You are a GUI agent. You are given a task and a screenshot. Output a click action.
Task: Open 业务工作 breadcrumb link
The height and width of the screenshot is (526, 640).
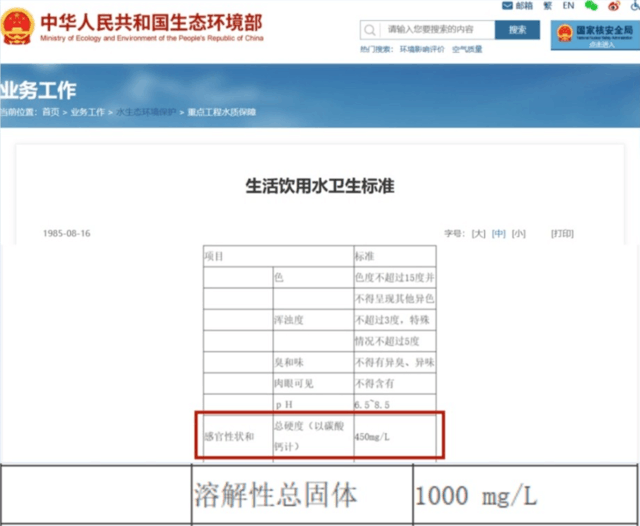click(x=87, y=112)
